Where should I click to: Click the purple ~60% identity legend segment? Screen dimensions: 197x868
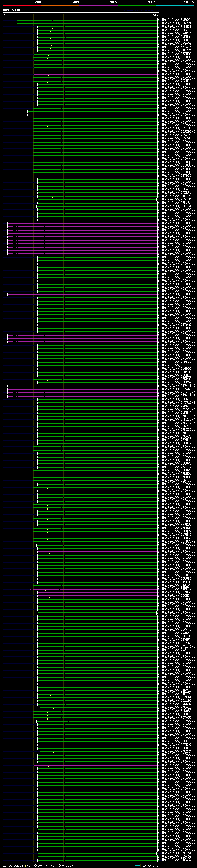(99, 6)
